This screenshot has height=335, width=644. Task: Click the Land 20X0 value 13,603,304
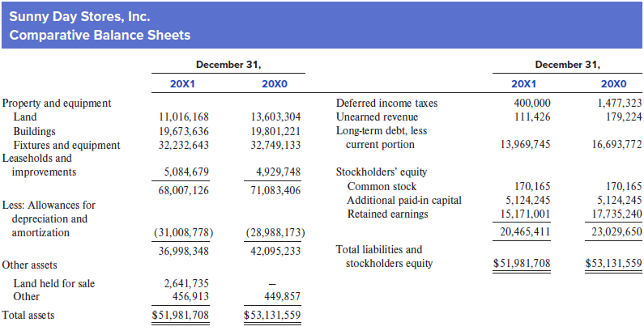pyautogui.click(x=275, y=117)
